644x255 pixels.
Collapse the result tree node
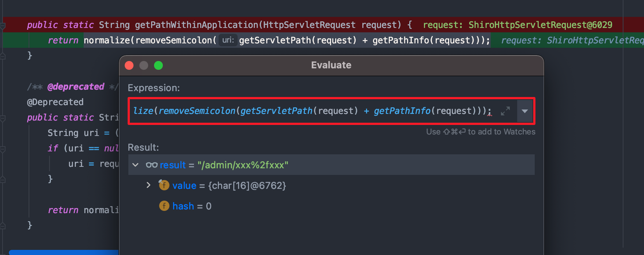coord(135,165)
